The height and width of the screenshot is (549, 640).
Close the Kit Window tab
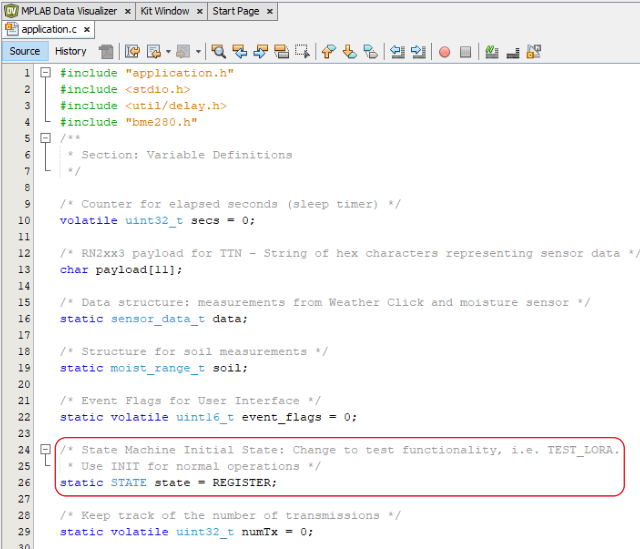click(200, 11)
